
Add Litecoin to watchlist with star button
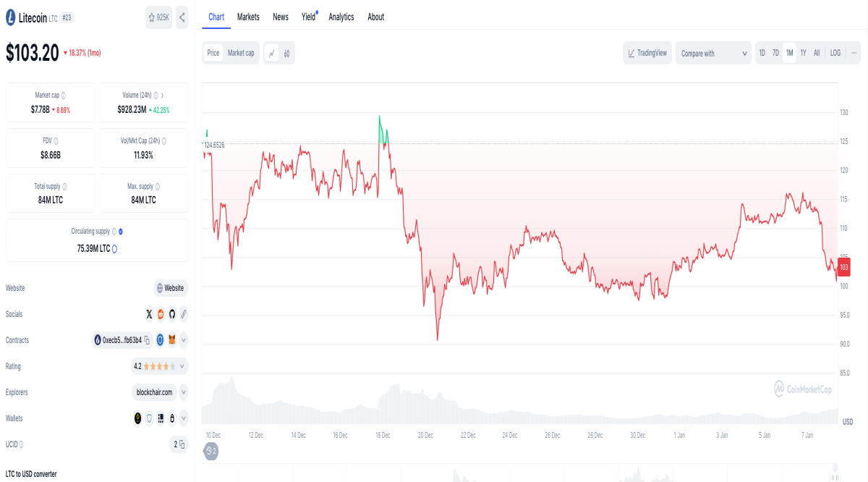[x=158, y=17]
